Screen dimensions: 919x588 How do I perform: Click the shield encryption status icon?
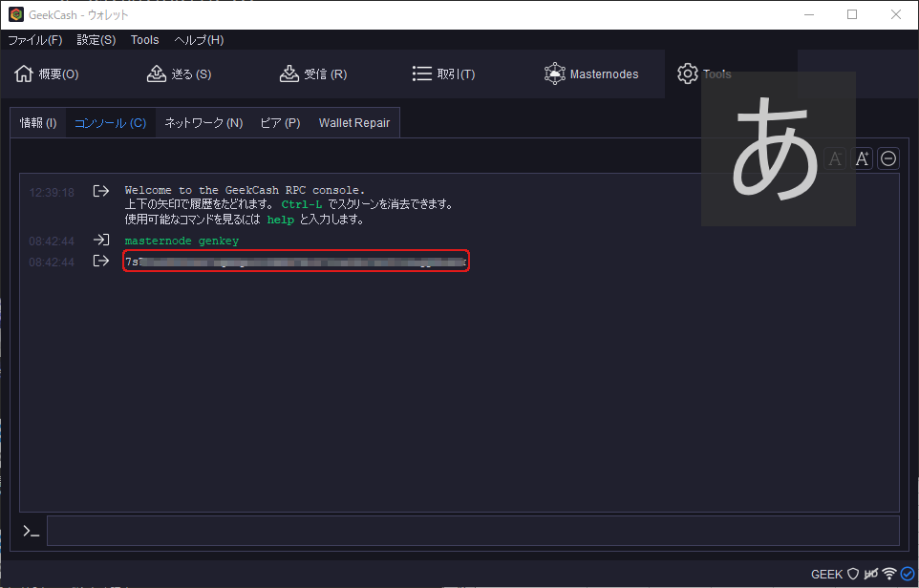click(853, 574)
